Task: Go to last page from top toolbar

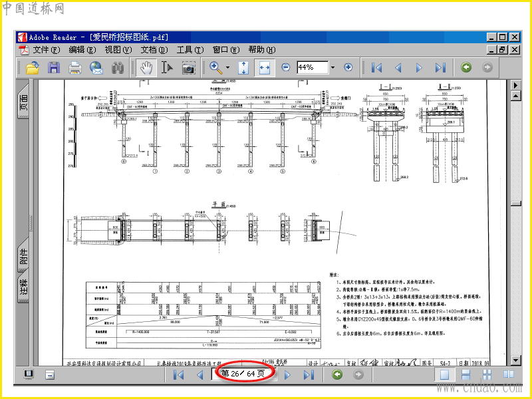Action: 440,68
